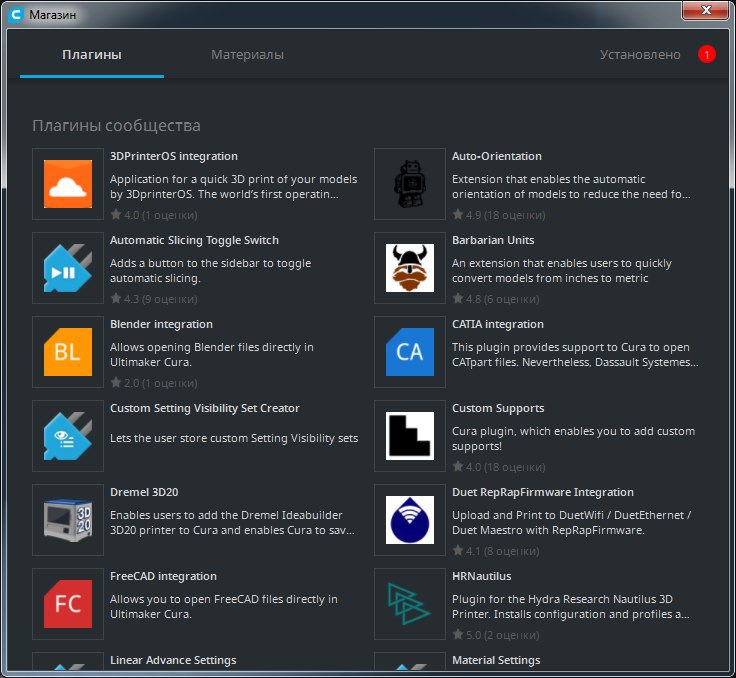Click star rating of Barbarian Units
The image size is (736, 678).
click(x=496, y=299)
